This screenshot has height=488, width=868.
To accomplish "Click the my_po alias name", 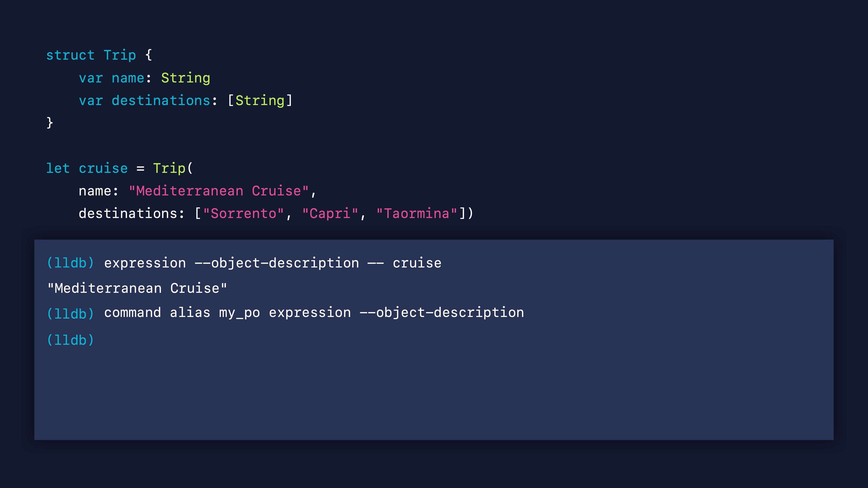I will pyautogui.click(x=240, y=313).
